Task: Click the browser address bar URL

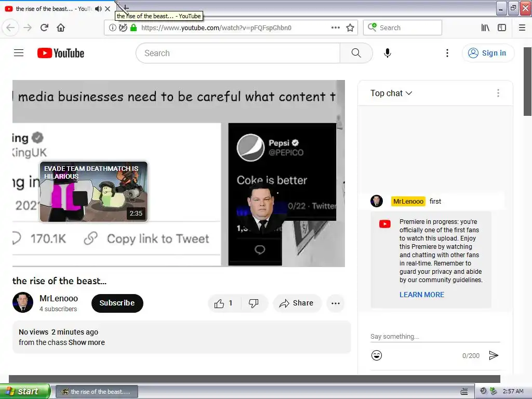Action: point(216,28)
